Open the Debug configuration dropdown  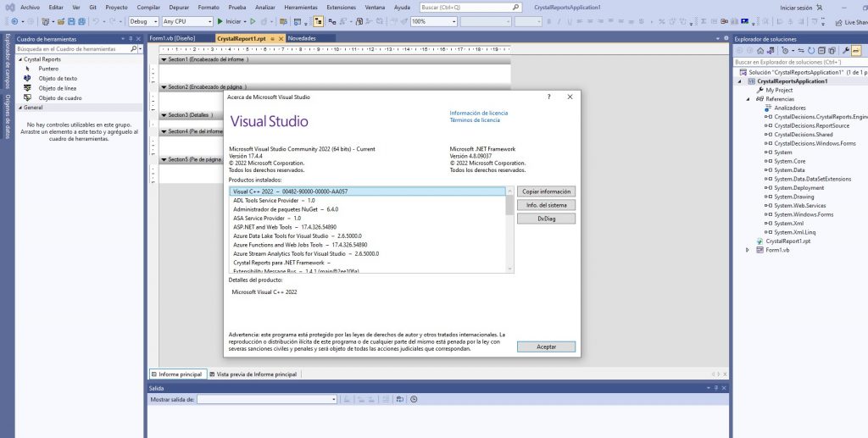[143, 21]
